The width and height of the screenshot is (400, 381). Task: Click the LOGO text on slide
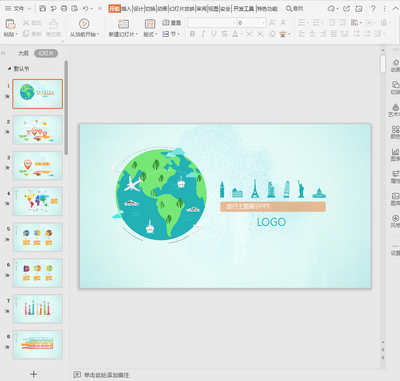tap(271, 222)
